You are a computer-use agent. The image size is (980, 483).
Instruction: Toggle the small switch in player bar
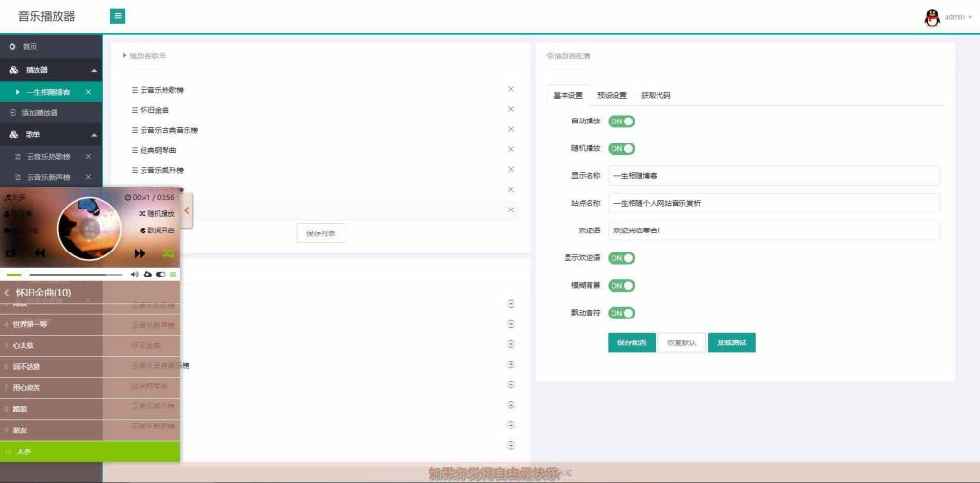[x=161, y=274]
